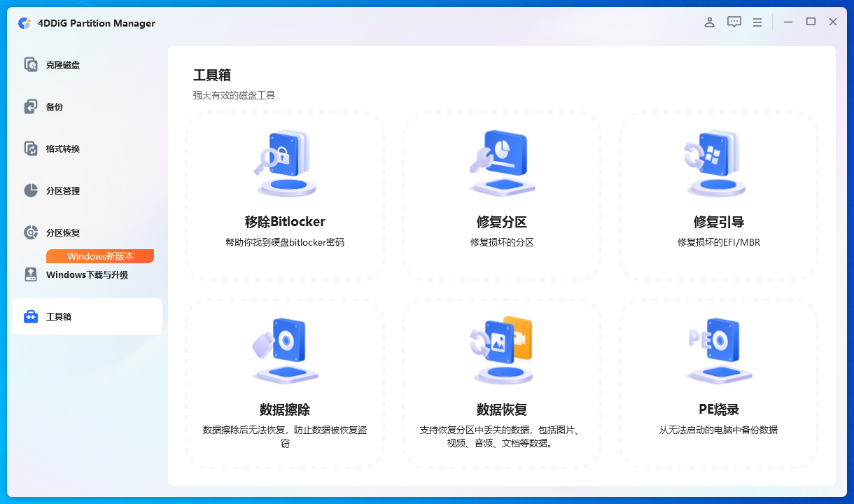Click the 4DDiG Partition Manager logo

pos(24,22)
